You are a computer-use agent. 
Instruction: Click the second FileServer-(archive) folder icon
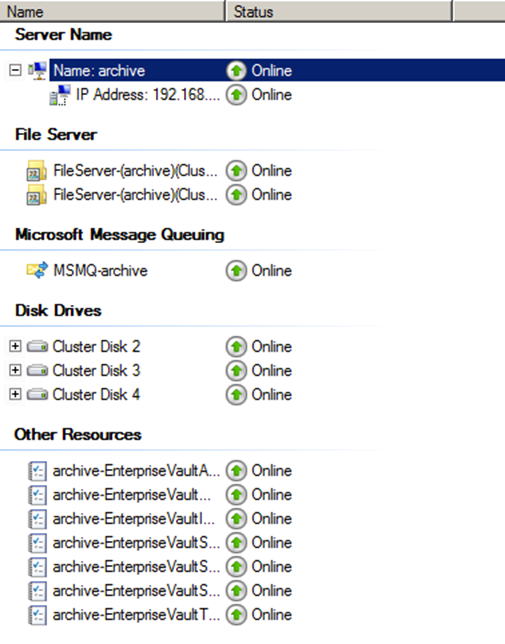click(x=37, y=195)
